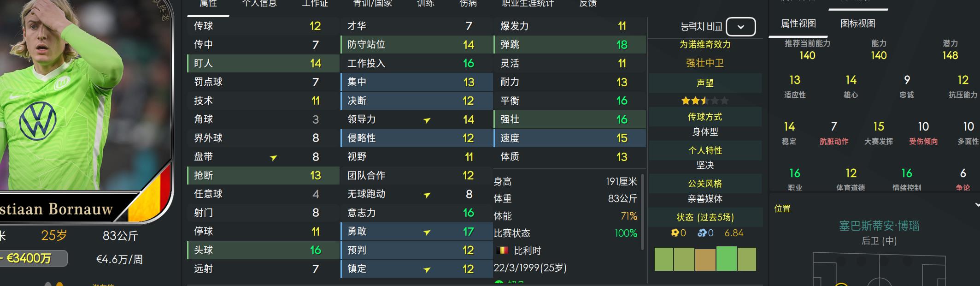980x286 pixels.
Task: Click the 强壮中卫 role link
Action: pos(705,63)
